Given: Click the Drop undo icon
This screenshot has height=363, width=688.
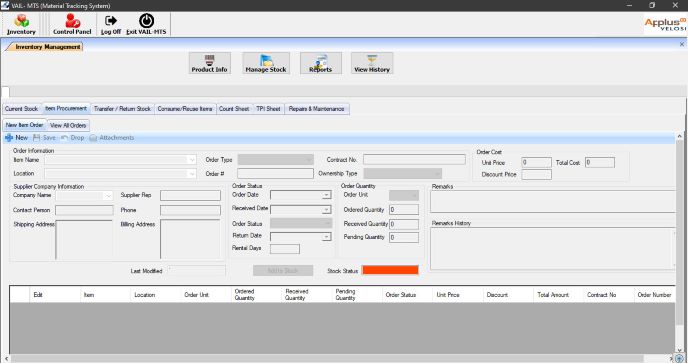Looking at the screenshot, I should pyautogui.click(x=64, y=138).
